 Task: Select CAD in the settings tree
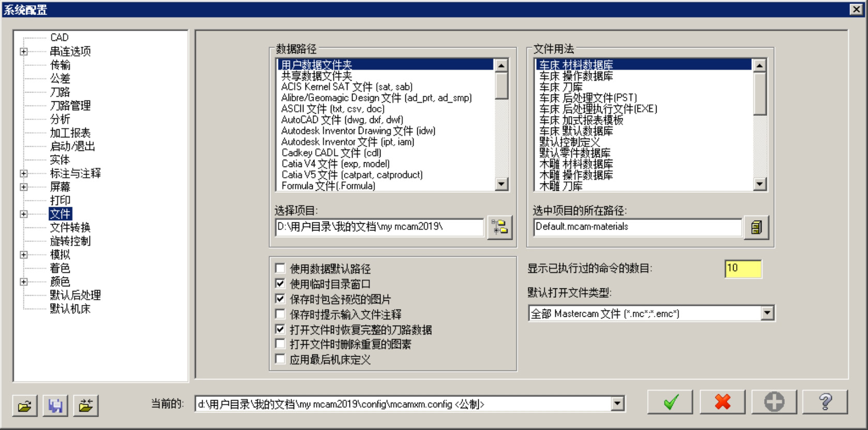click(59, 38)
